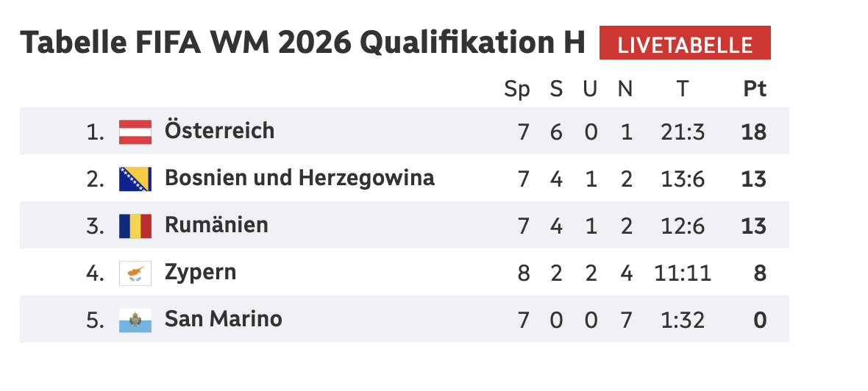The height and width of the screenshot is (391, 868).
Task: Open the Bosnien und Herzegowina team link
Action: click(299, 178)
